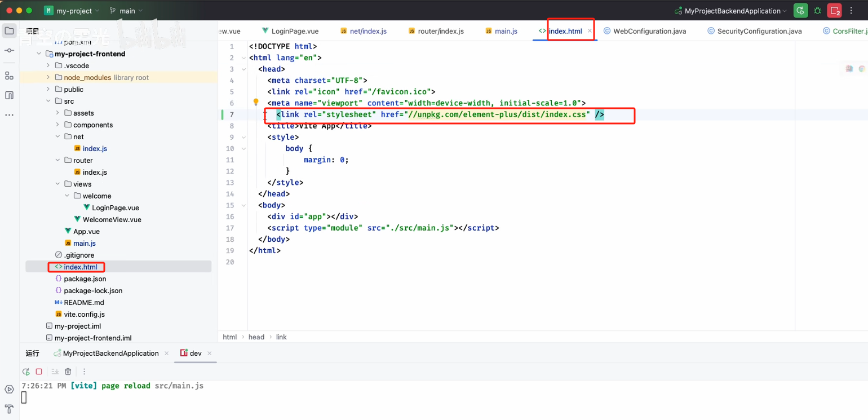Switch to LoginPage.vue editor tab
Screen dimensions: 868x420
pos(290,31)
